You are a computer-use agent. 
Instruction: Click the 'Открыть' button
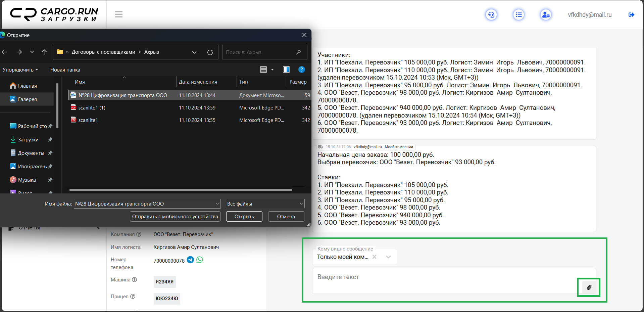(244, 217)
